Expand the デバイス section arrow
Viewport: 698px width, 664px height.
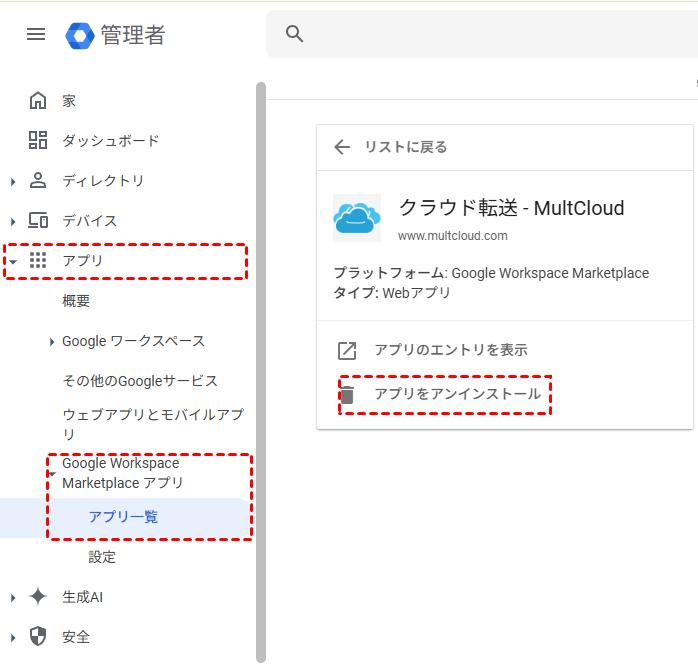pos(13,221)
